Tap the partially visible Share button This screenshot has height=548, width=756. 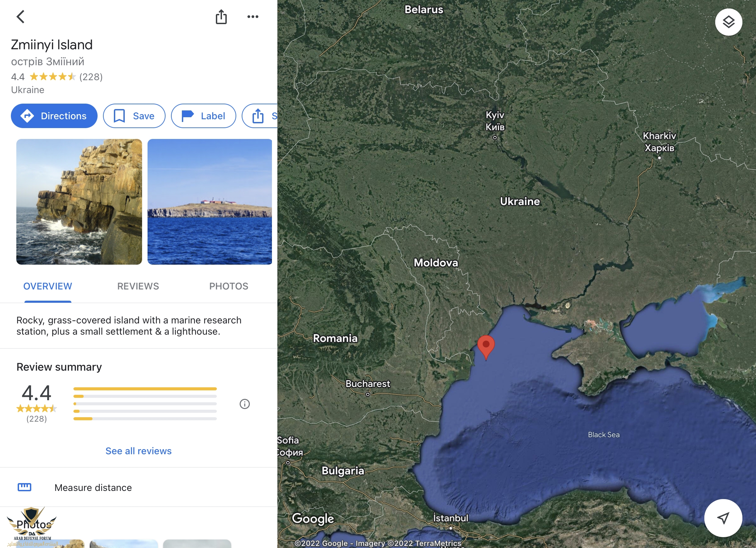pos(260,116)
